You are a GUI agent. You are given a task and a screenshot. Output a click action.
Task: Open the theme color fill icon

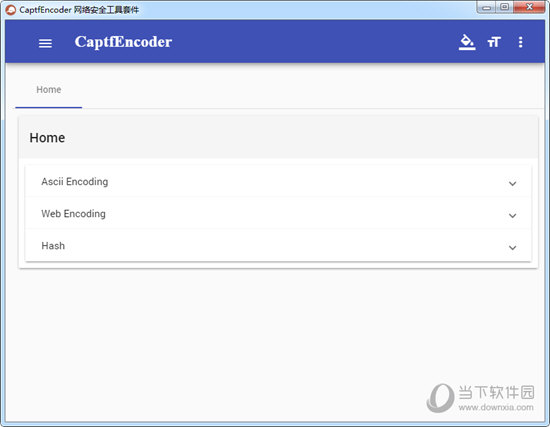tap(467, 42)
